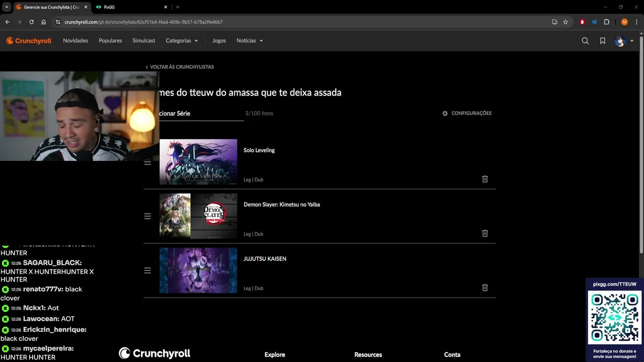Delete JUJUTSU KAISEN with its trash icon
Image resolution: width=644 pixels, height=362 pixels.
pyautogui.click(x=485, y=288)
